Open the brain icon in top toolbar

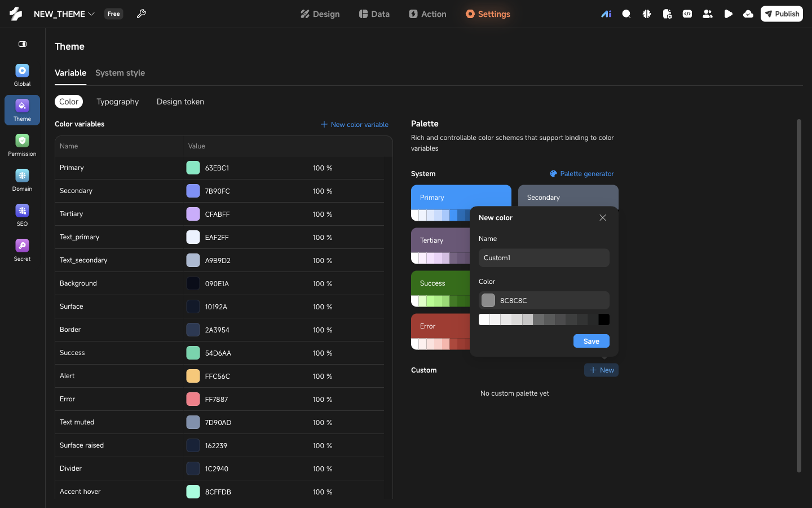pyautogui.click(x=647, y=14)
